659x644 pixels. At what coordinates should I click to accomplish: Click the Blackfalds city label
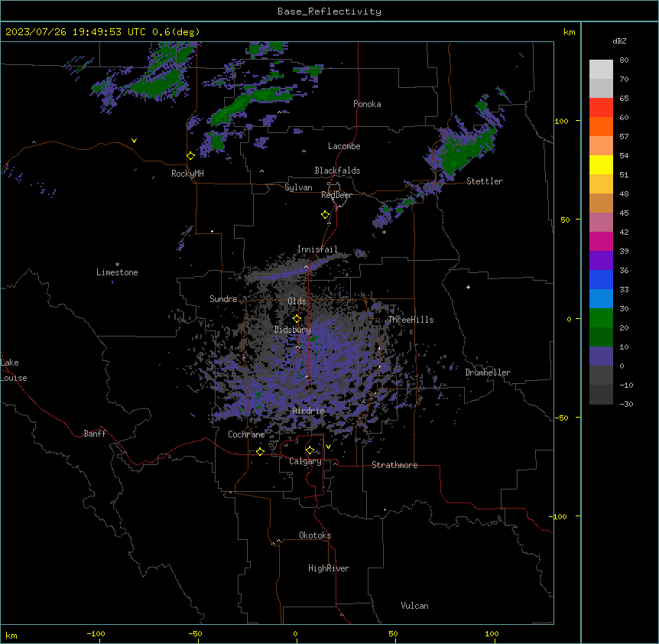coord(337,171)
